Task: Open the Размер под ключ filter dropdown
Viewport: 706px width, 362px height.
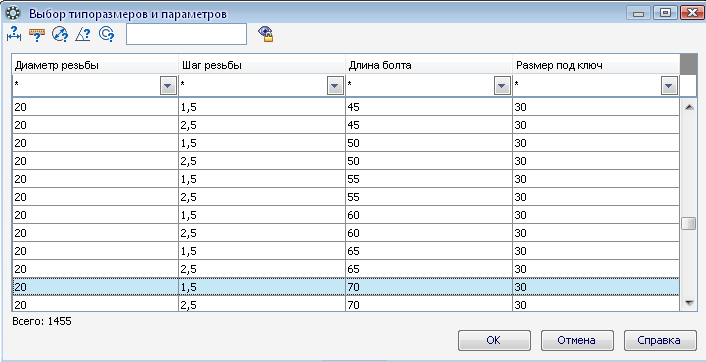Action: pos(669,86)
